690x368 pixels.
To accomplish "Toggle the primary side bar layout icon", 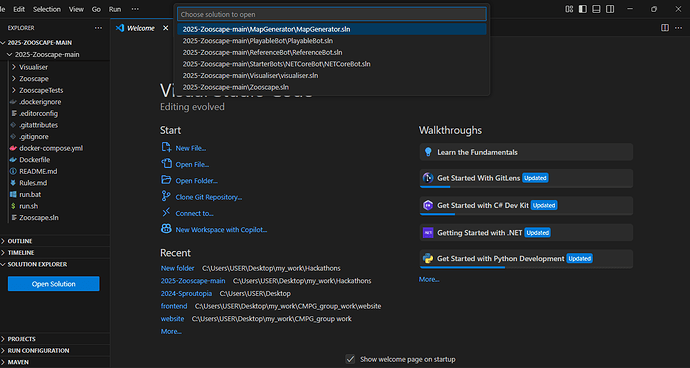I will [x=583, y=9].
